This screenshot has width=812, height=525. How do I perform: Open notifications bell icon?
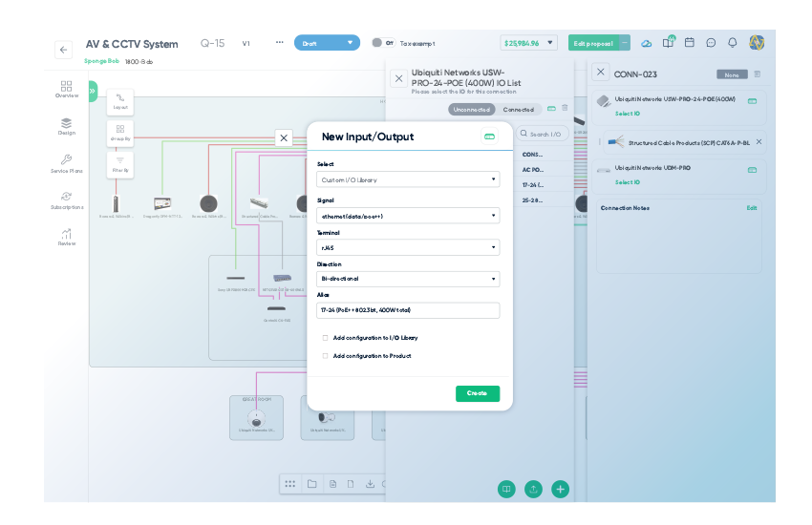tap(733, 43)
